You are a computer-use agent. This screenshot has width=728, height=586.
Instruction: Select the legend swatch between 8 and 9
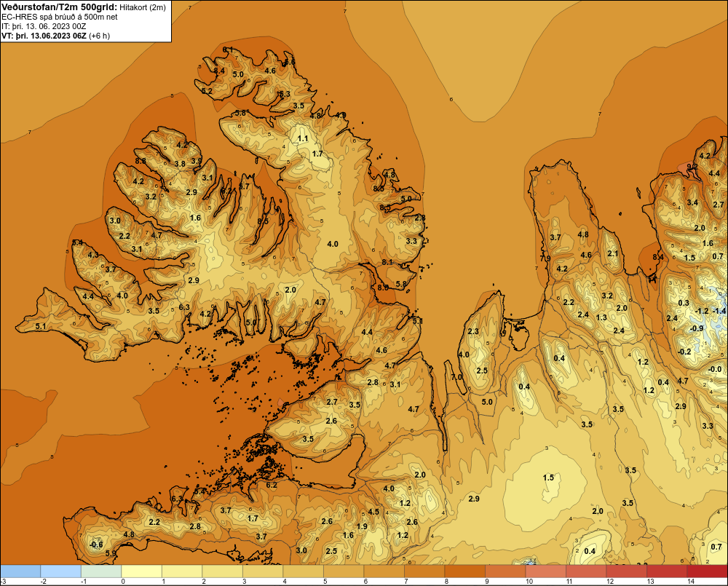click(464, 571)
